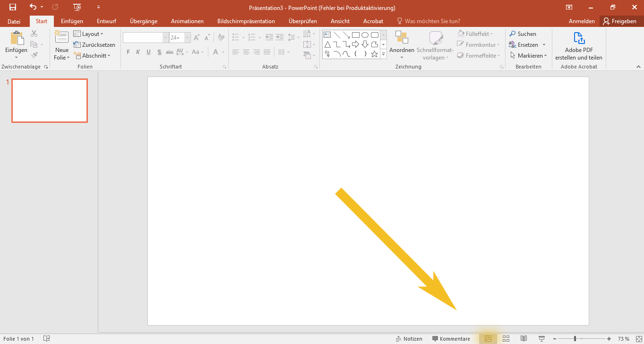The width and height of the screenshot is (644, 344).
Task: Open ribbon display options
Action: coord(569,7)
